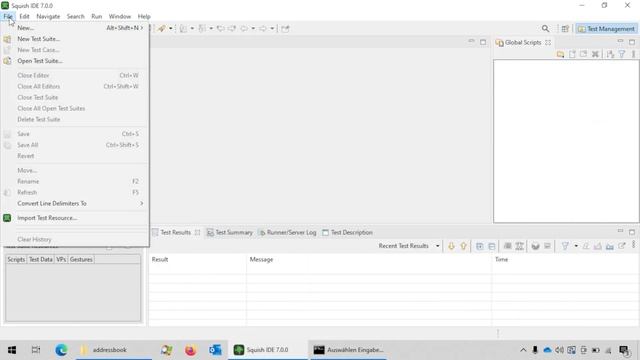Switch to Test Description tab
The image size is (640, 360).
pyautogui.click(x=348, y=232)
